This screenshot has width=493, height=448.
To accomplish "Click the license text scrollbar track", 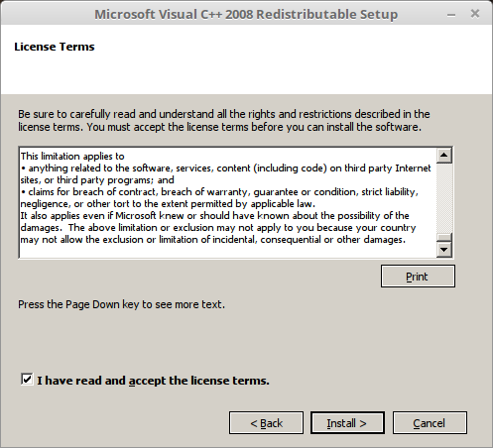I will point(443,198).
